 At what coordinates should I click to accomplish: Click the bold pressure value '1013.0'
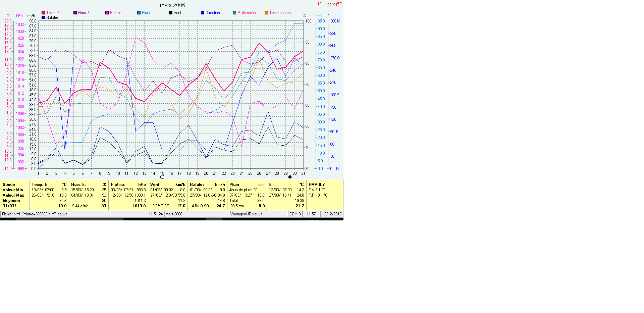pyautogui.click(x=139, y=206)
